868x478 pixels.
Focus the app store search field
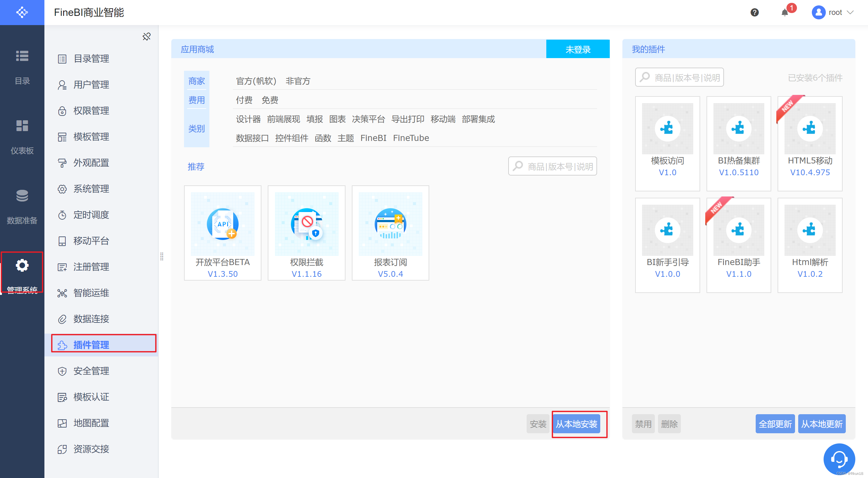553,166
